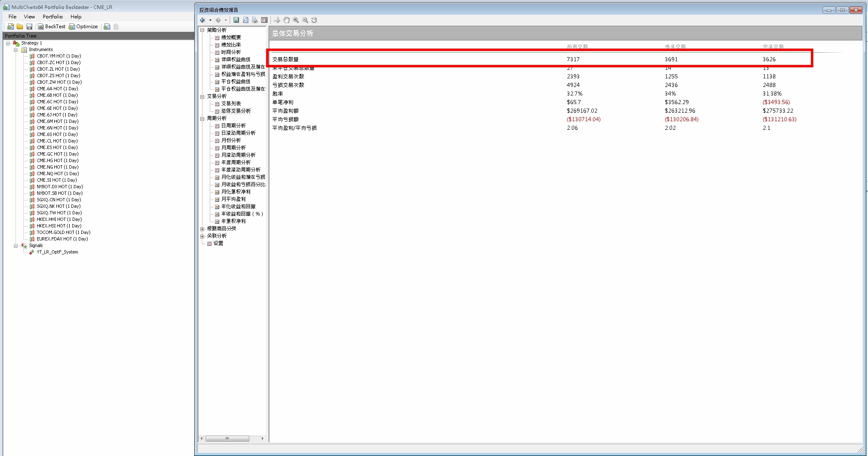Select CME.ES HOT (1 Day) instrument

[57, 147]
